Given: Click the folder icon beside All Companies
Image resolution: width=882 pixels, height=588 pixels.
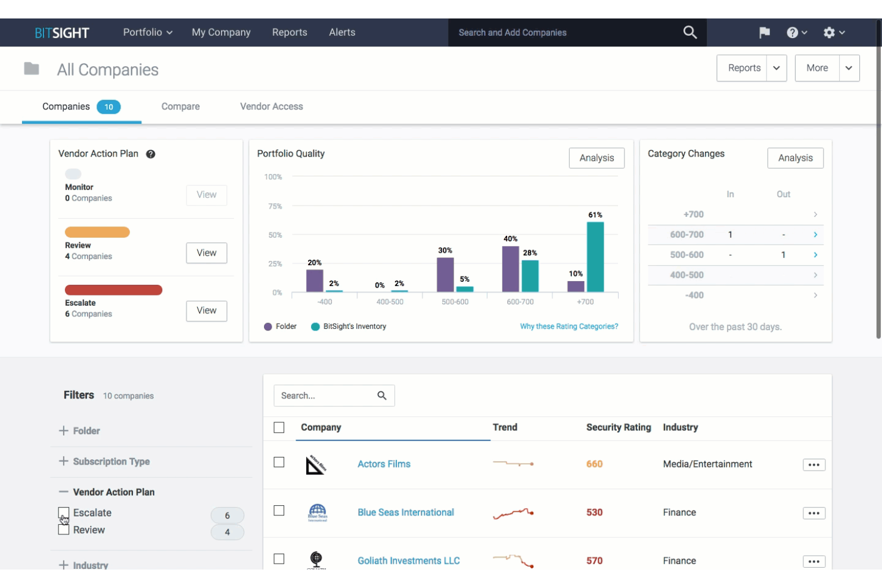Looking at the screenshot, I should (x=32, y=69).
